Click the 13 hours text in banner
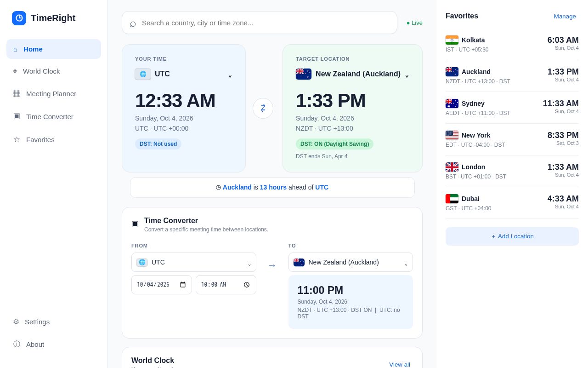 pyautogui.click(x=273, y=187)
